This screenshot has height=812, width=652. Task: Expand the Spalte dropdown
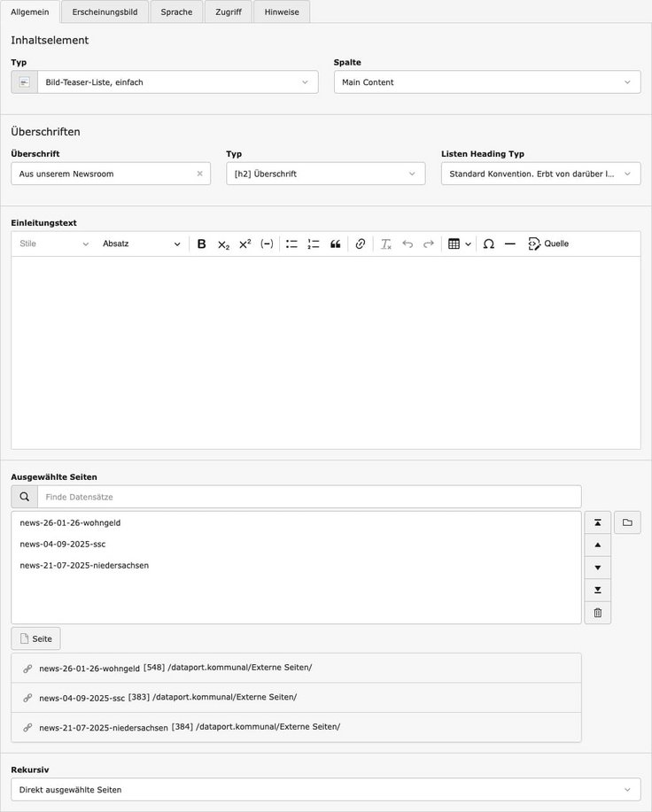pos(486,82)
